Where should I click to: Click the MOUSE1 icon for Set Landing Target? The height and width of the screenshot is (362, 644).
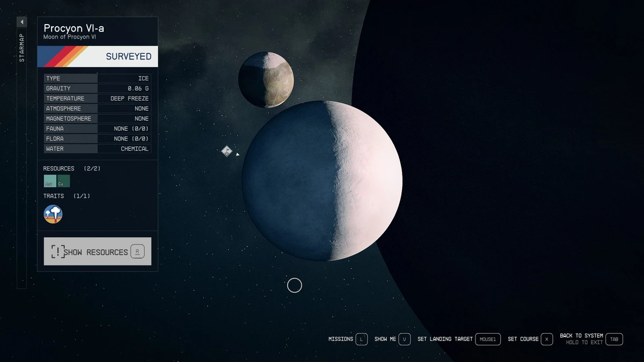click(x=488, y=339)
